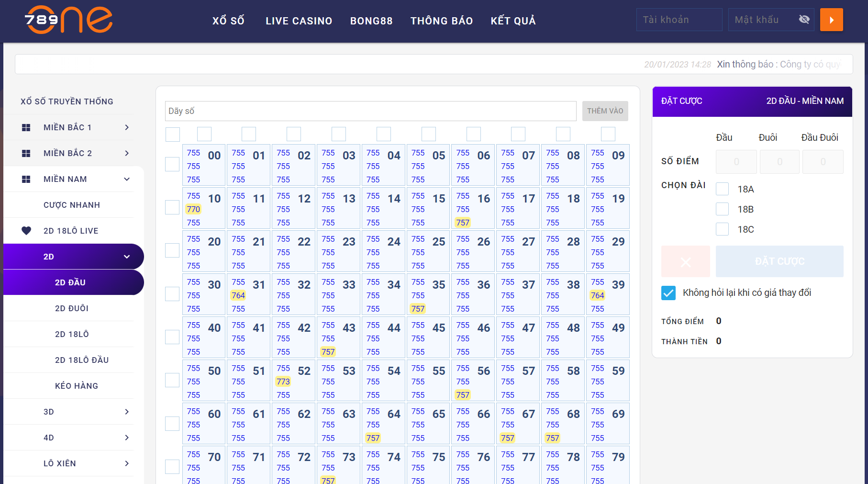Viewport: 868px width, 484px height.
Task: Click the Đặt Cược submit button
Action: click(779, 261)
